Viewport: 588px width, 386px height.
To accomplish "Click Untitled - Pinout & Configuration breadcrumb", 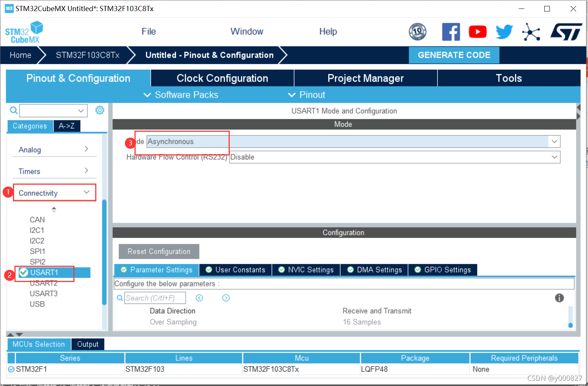I will 209,55.
